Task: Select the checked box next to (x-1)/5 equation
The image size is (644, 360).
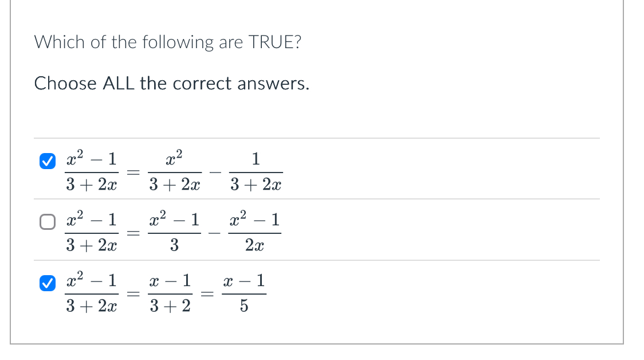Action: (47, 282)
